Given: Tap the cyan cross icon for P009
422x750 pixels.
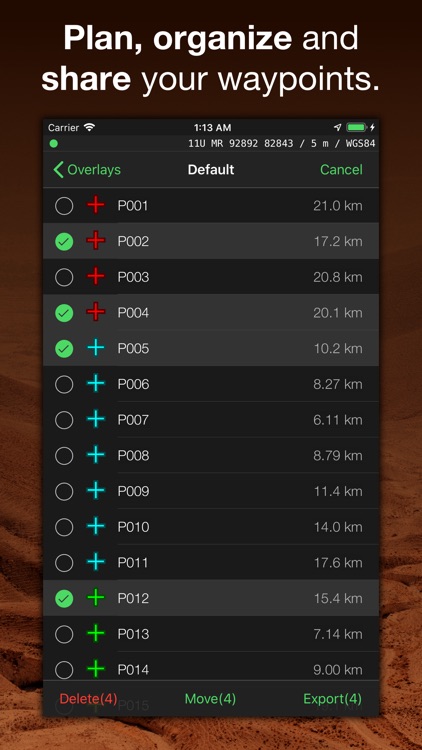Looking at the screenshot, I should tap(96, 491).
